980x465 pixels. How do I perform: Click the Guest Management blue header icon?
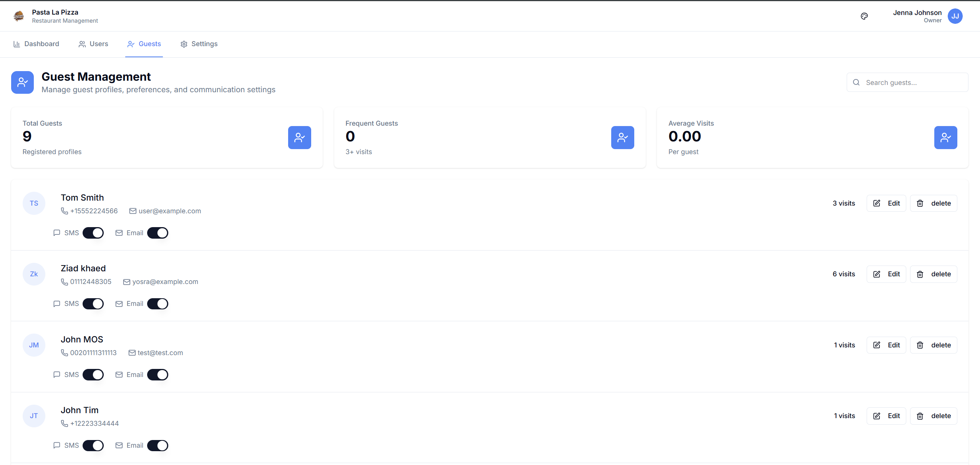coord(22,82)
